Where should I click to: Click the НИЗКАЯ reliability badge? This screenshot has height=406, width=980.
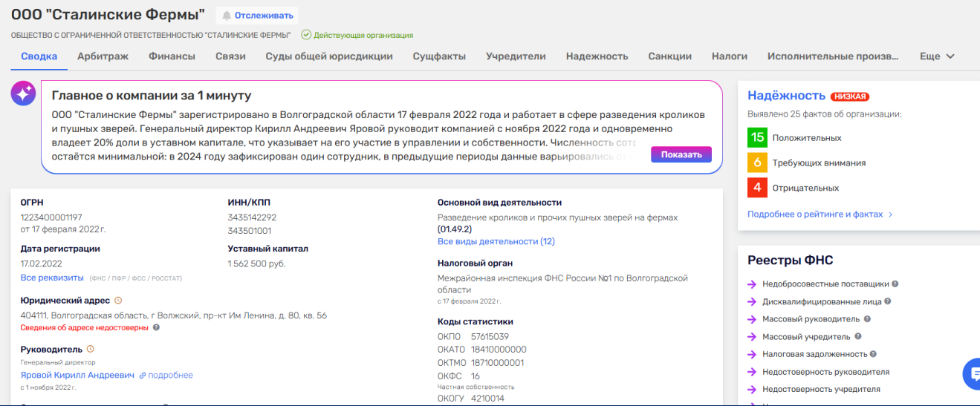click(x=849, y=96)
